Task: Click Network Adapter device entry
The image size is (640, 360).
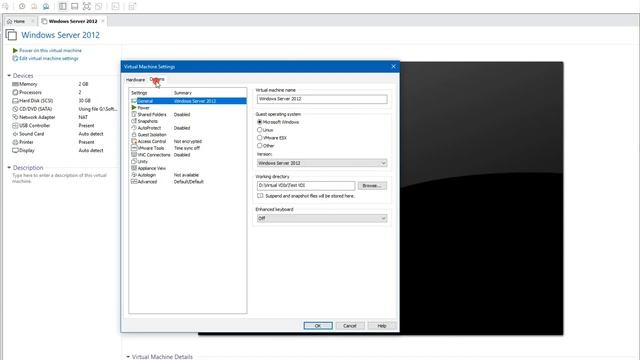Action: (37, 117)
